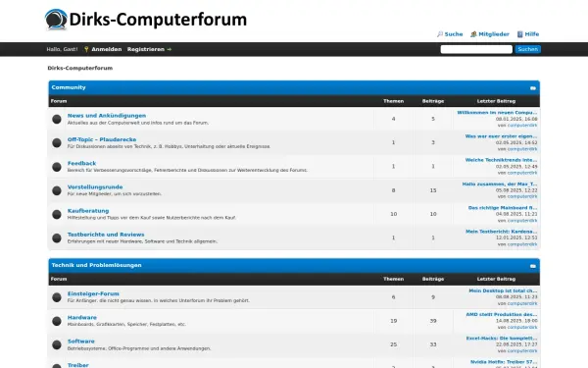Click the 'Hallo, Gast!' greeting text

[x=62, y=49]
